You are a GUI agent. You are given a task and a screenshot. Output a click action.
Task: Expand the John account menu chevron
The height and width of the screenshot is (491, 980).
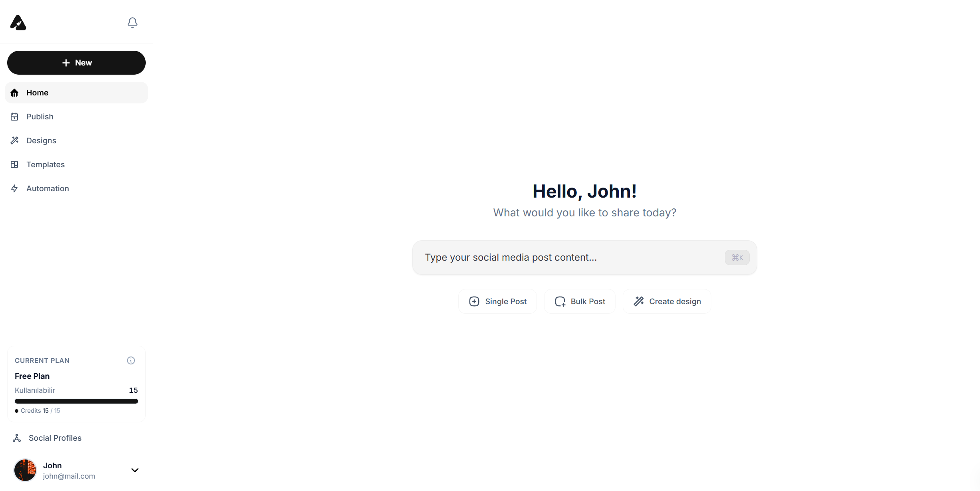click(135, 470)
